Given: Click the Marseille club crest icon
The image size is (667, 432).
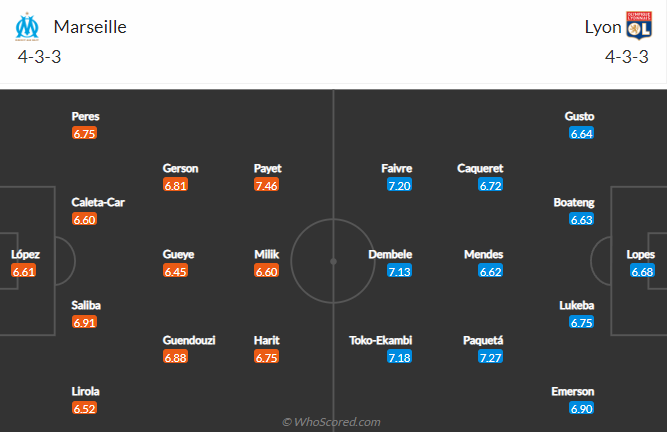Looking at the screenshot, I should 26,26.
